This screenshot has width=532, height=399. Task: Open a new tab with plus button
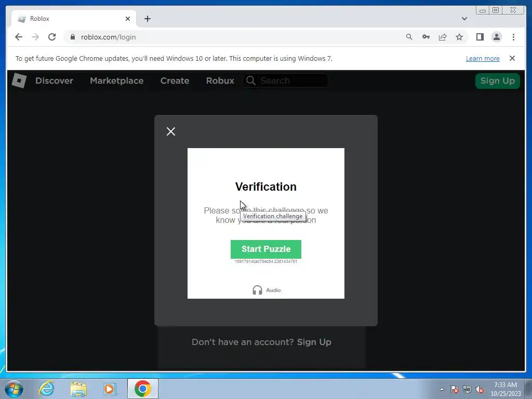click(x=147, y=19)
